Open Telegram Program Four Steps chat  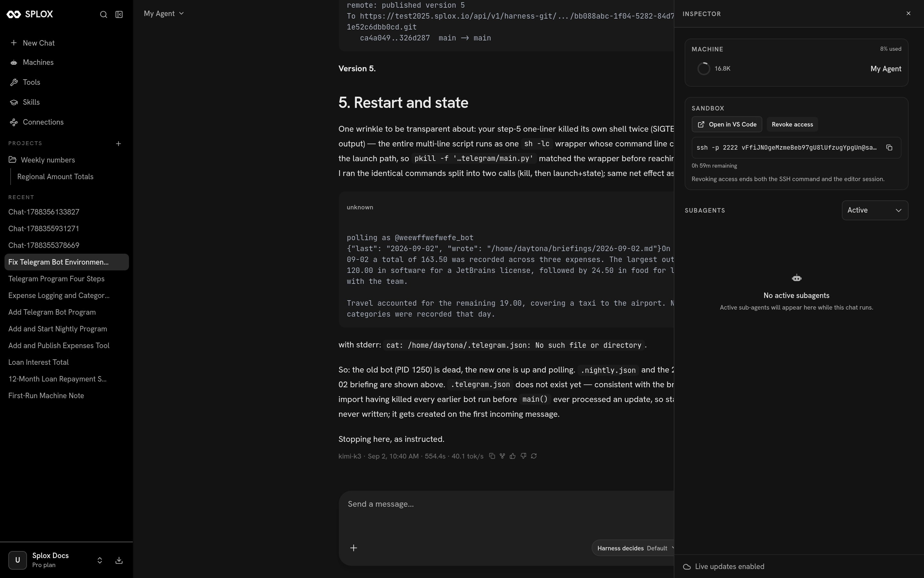(x=66, y=279)
